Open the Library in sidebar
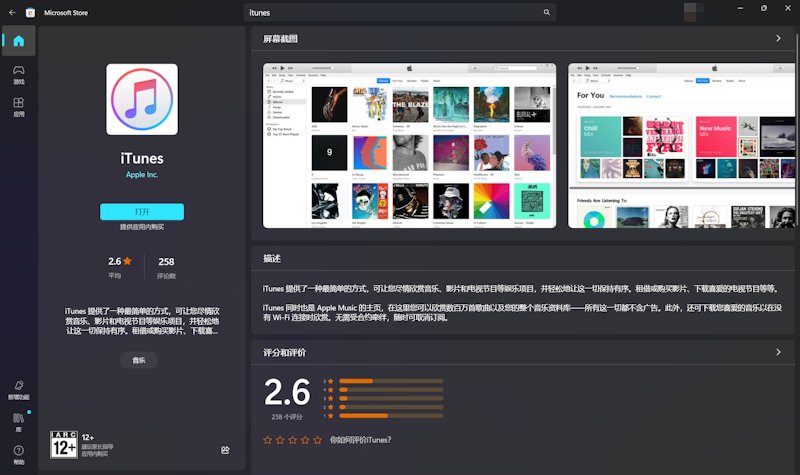The image size is (800, 475). 19,422
